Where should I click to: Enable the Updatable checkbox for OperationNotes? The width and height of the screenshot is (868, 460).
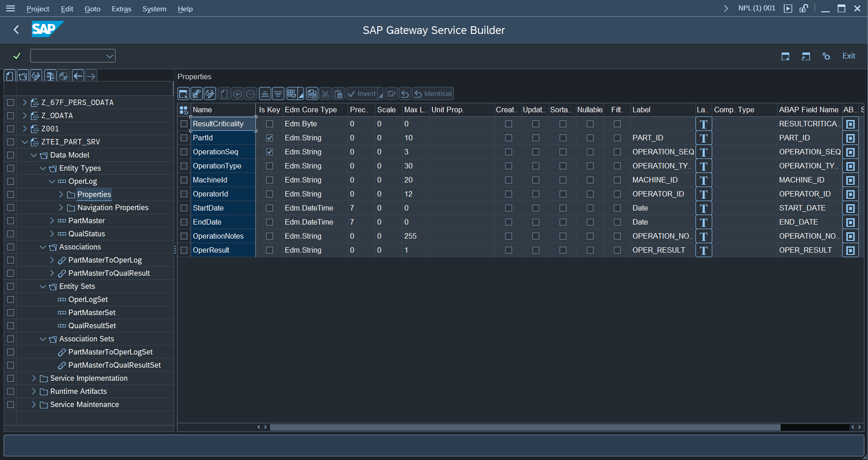point(536,236)
